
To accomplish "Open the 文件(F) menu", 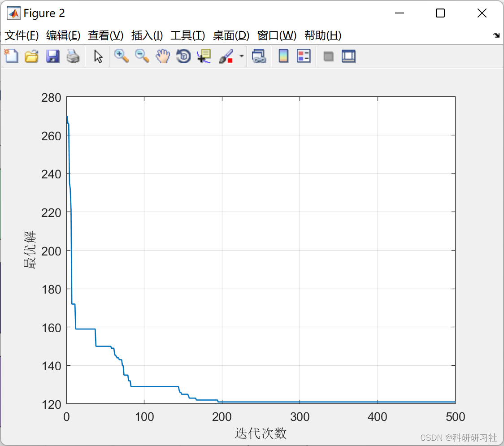I will pyautogui.click(x=22, y=35).
